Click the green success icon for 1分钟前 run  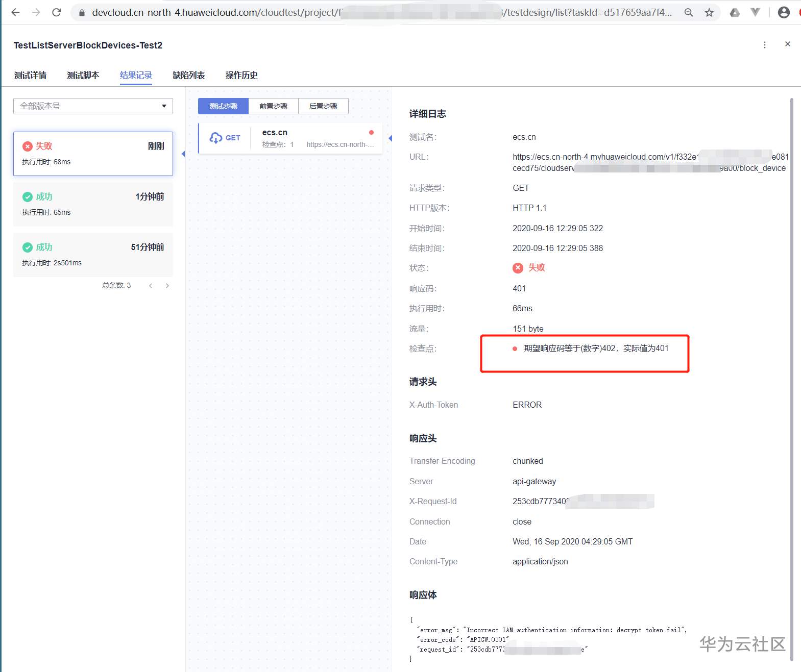pos(28,197)
